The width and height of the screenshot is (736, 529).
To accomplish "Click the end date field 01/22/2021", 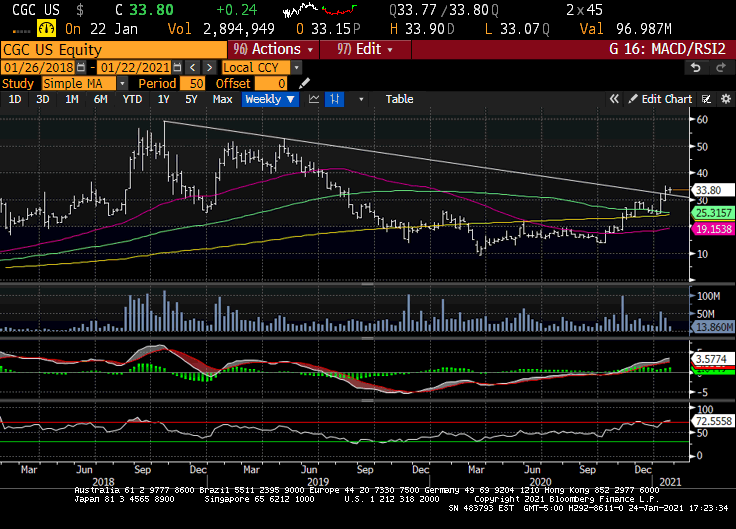I will point(134,68).
